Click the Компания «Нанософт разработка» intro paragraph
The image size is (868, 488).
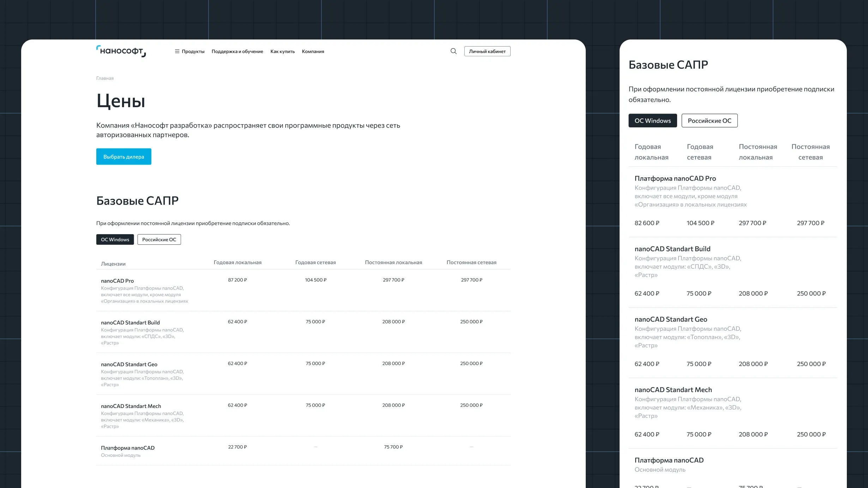tap(248, 130)
